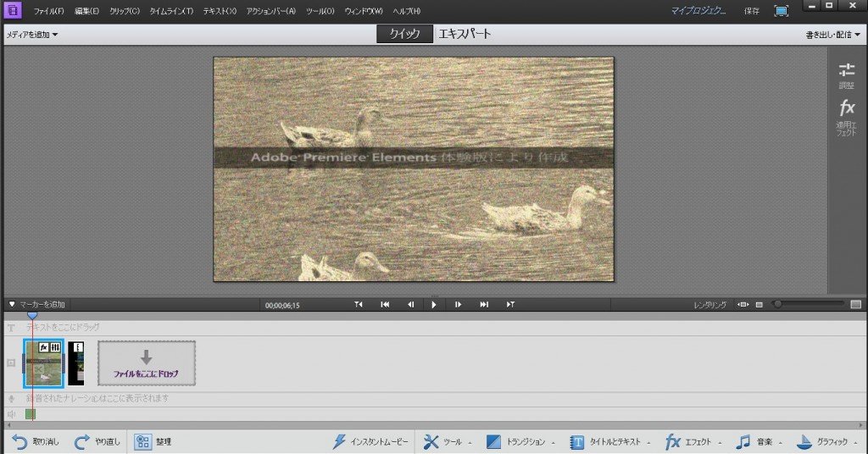Expand the エフェクト effects panel

[x=693, y=442]
